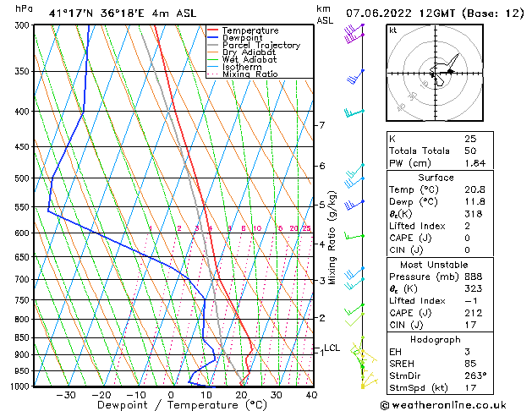Click the "500" hPa pressure tick label
This screenshot has width=532, height=411.
pyautogui.click(x=24, y=178)
